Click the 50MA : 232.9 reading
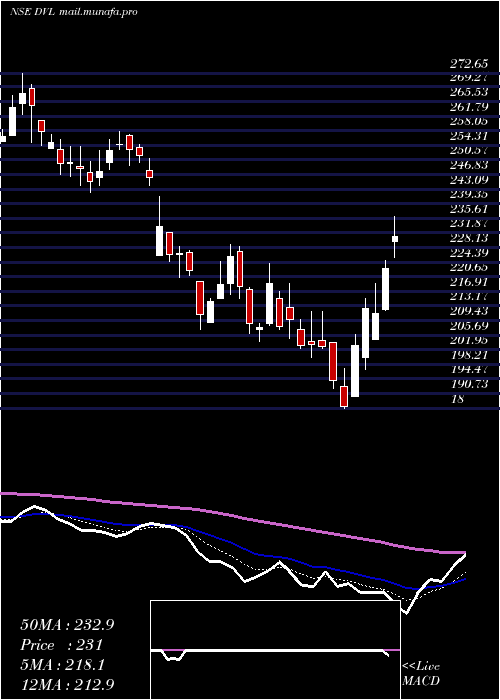Viewport: 500px width, 700px height. coord(67,625)
